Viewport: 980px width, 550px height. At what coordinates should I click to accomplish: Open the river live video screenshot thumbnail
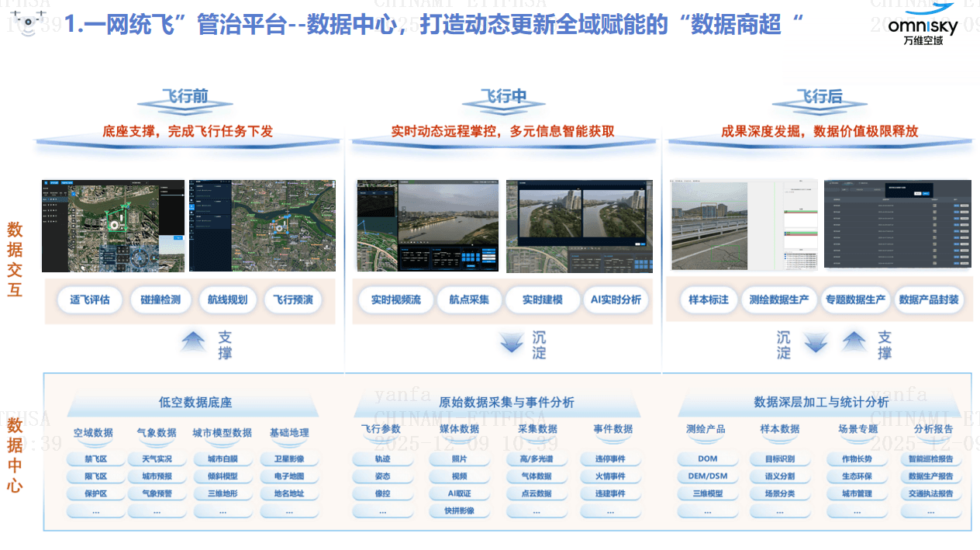point(426,226)
